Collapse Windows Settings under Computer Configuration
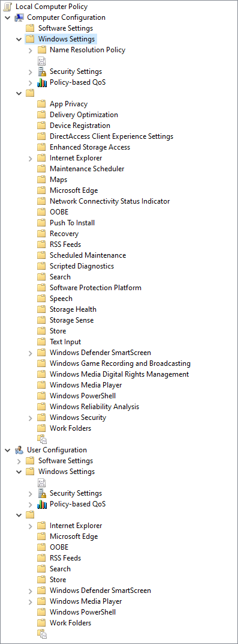This screenshot has width=238, height=644. pos(19,39)
